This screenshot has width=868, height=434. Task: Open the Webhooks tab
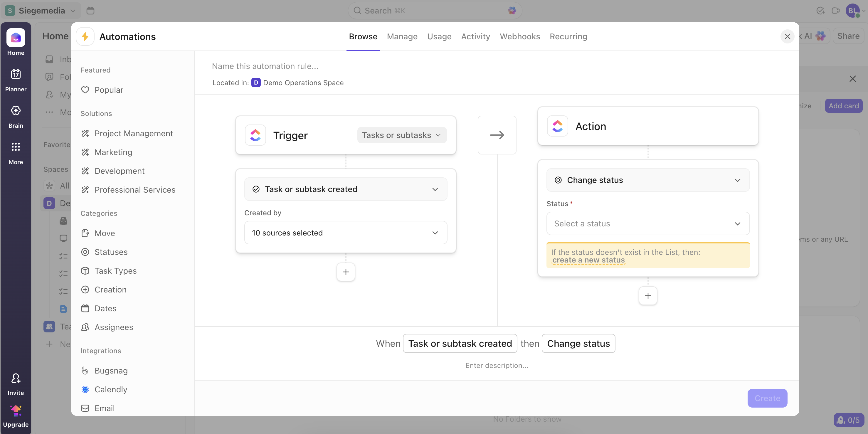[x=519, y=36]
